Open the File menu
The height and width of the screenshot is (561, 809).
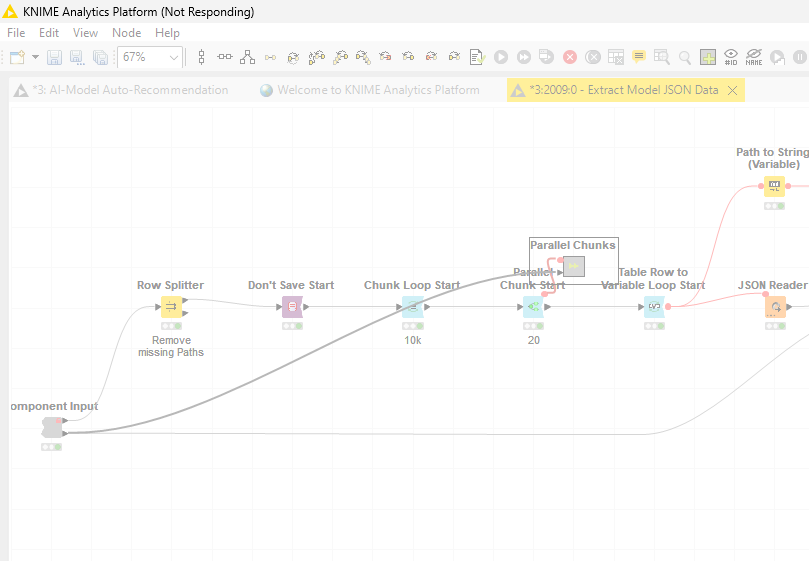click(16, 33)
